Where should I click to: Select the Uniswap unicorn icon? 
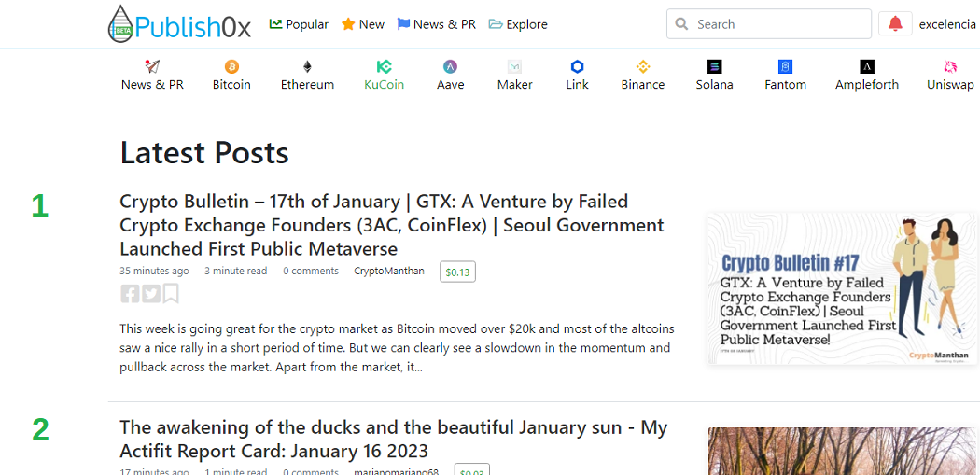[950, 66]
